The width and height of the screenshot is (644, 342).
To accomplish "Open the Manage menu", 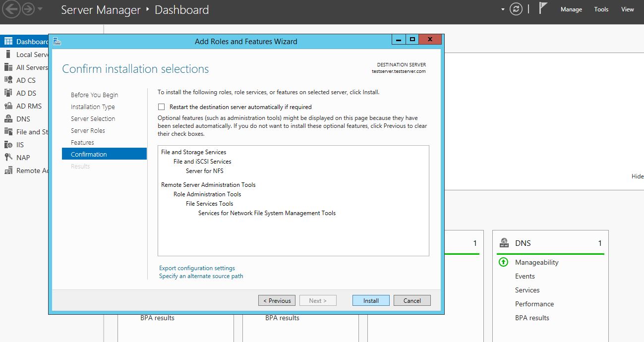I will pyautogui.click(x=571, y=9).
